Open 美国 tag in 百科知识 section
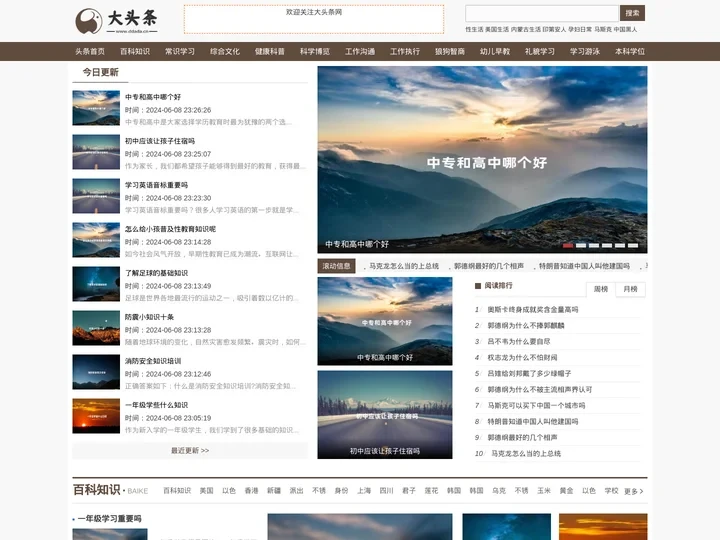The width and height of the screenshot is (720, 540). click(x=207, y=491)
